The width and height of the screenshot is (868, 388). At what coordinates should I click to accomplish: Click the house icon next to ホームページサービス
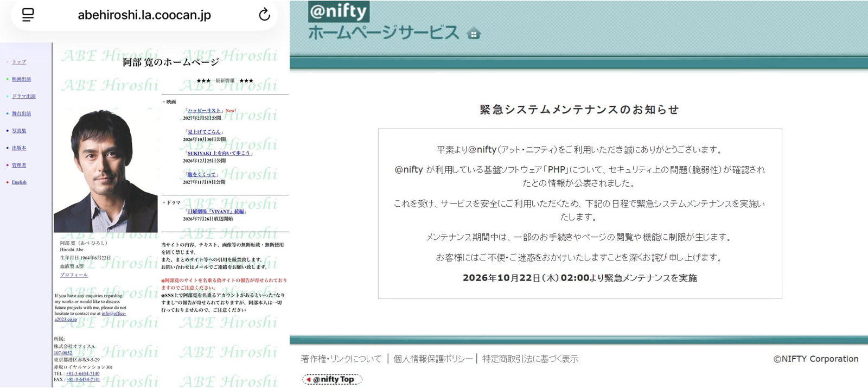474,34
